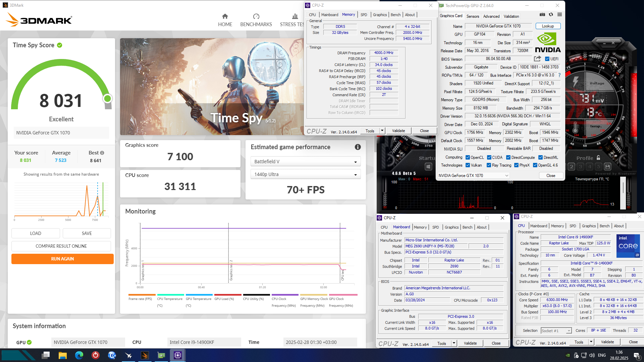
Task: Open the GPU selector dropdown in GPU-Z
Action: pos(473,176)
